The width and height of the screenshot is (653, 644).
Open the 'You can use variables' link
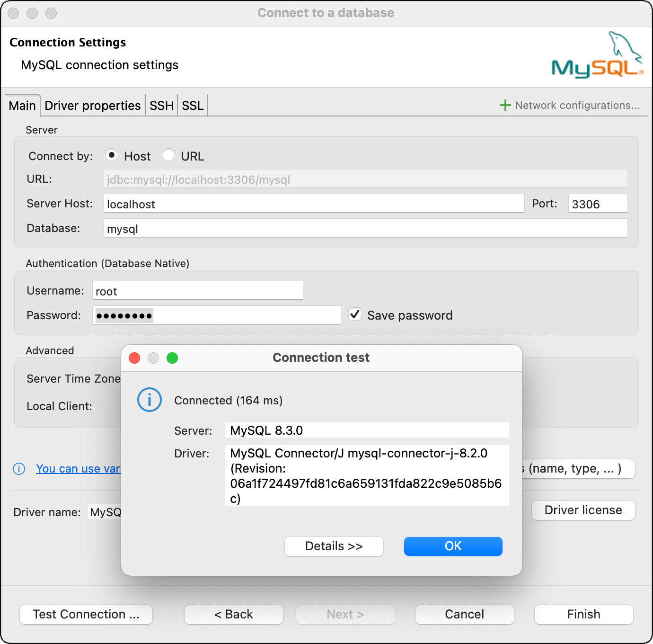click(x=78, y=469)
